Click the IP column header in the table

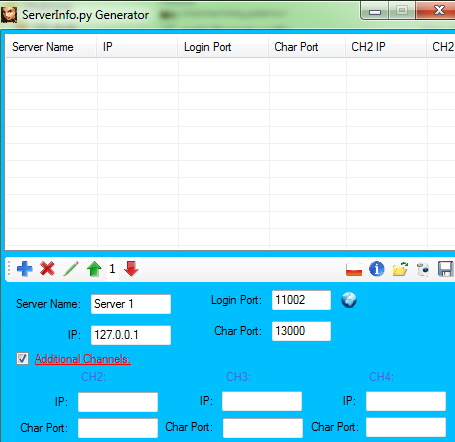(x=137, y=47)
